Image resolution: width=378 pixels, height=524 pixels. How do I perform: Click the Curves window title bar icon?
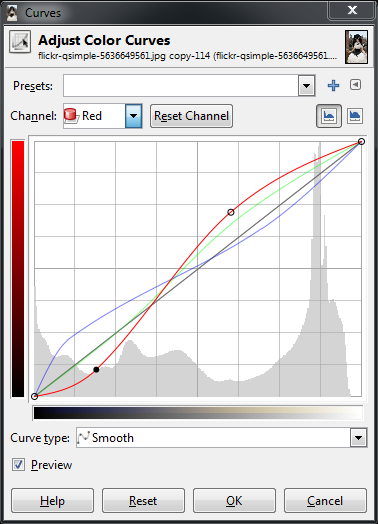[x=12, y=12]
